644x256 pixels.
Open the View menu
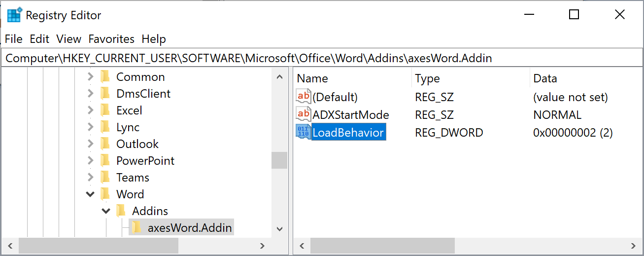coord(68,39)
